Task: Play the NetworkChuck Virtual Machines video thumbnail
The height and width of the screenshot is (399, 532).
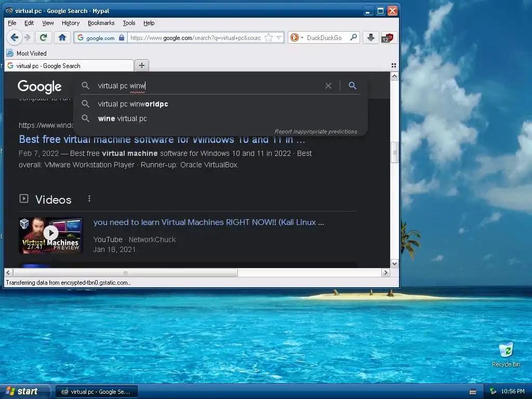Action: click(x=50, y=235)
